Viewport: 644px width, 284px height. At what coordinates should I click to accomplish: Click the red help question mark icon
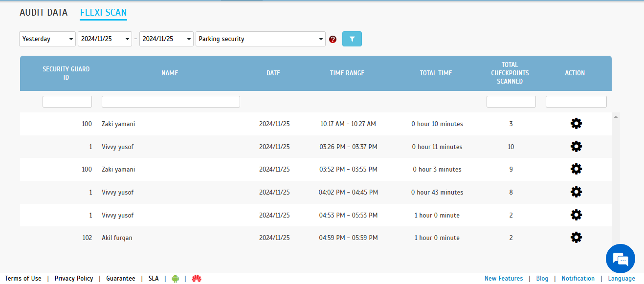[x=333, y=39]
